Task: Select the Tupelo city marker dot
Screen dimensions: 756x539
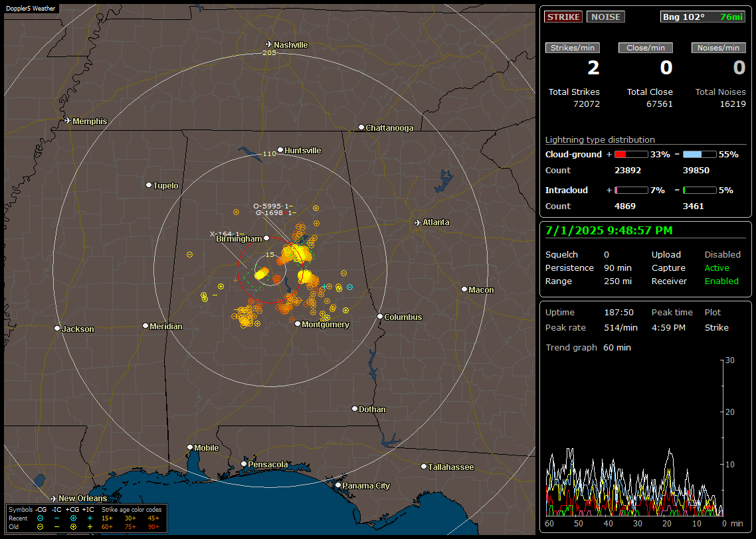Action: [149, 185]
